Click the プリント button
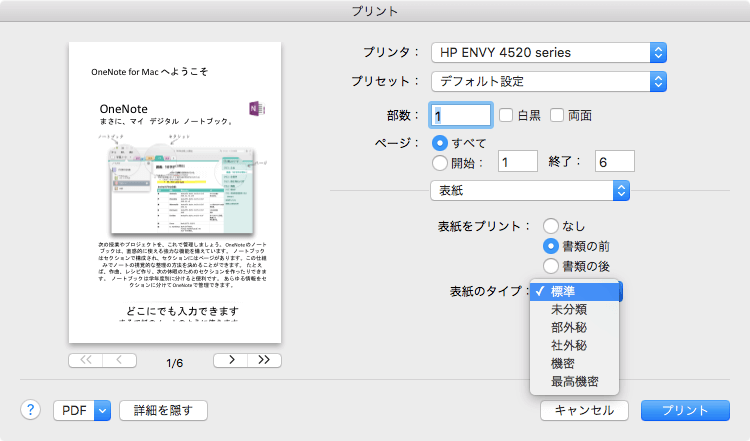Screen dimensions: 750x441 click(x=685, y=410)
